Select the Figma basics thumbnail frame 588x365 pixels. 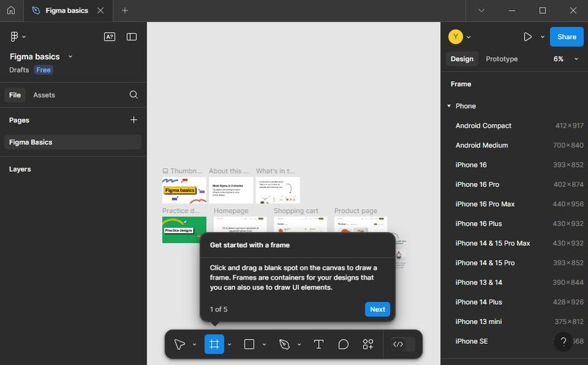coord(184,190)
